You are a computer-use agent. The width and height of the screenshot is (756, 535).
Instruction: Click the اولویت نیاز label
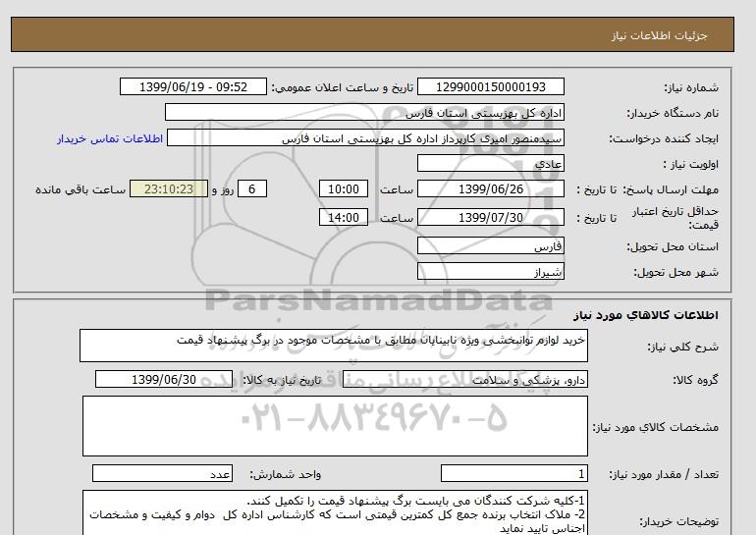691,164
